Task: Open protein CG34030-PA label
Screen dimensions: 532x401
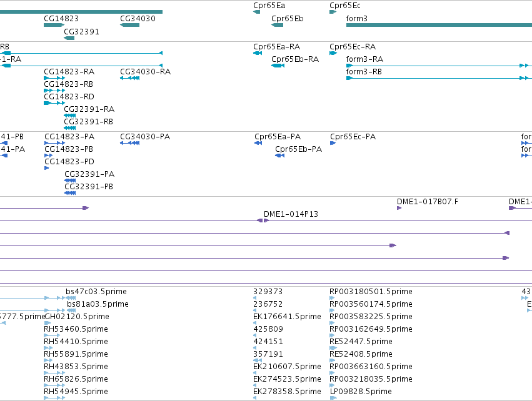Action: (x=145, y=137)
